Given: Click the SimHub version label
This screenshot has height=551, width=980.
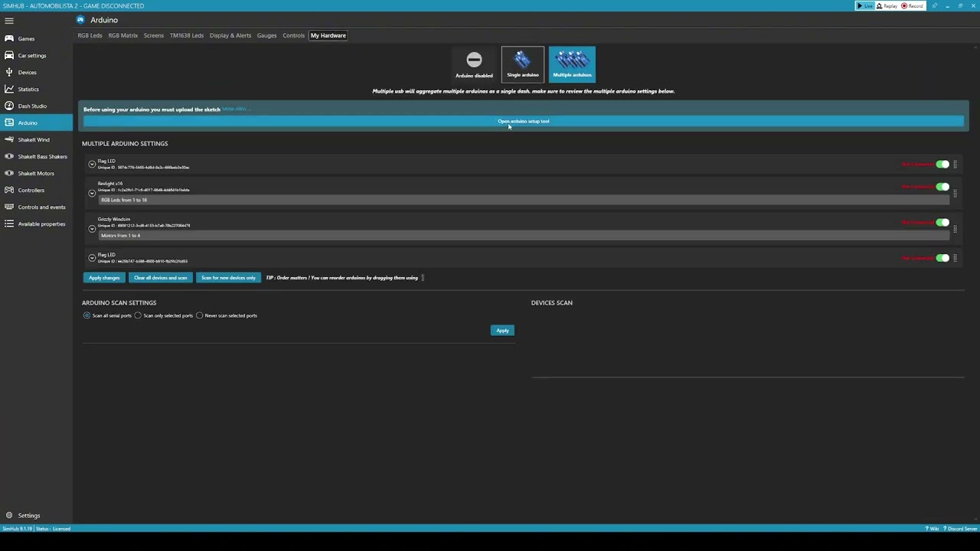Looking at the screenshot, I should coord(17,529).
